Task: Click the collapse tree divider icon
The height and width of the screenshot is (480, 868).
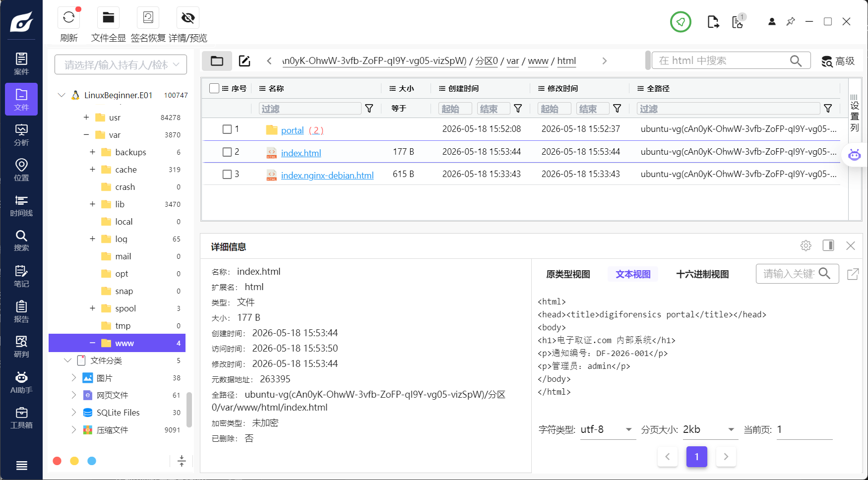Action: (182, 461)
